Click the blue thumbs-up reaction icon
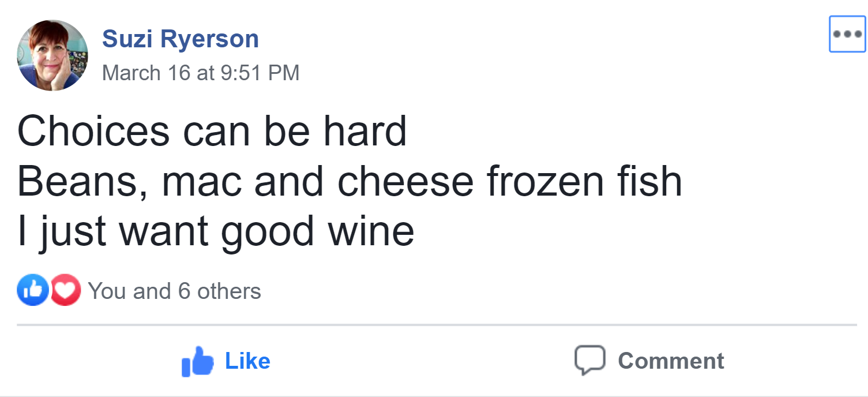Viewport: 868px width, 397px height. pos(33,290)
